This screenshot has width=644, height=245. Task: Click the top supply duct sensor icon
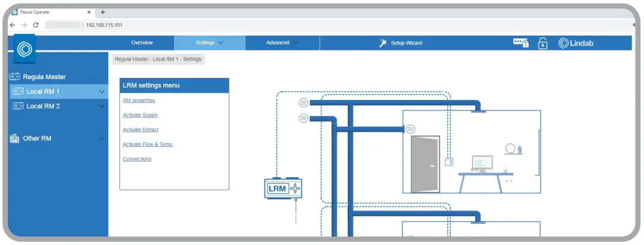304,102
